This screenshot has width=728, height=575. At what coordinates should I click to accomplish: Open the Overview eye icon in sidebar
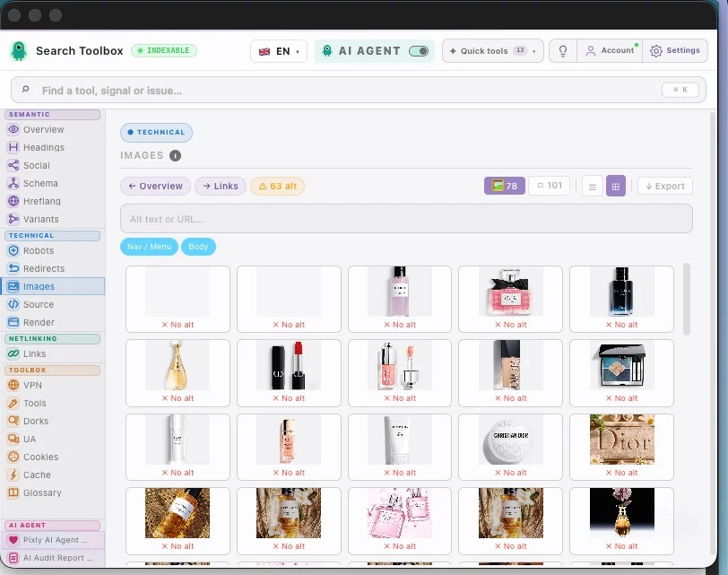click(x=13, y=129)
